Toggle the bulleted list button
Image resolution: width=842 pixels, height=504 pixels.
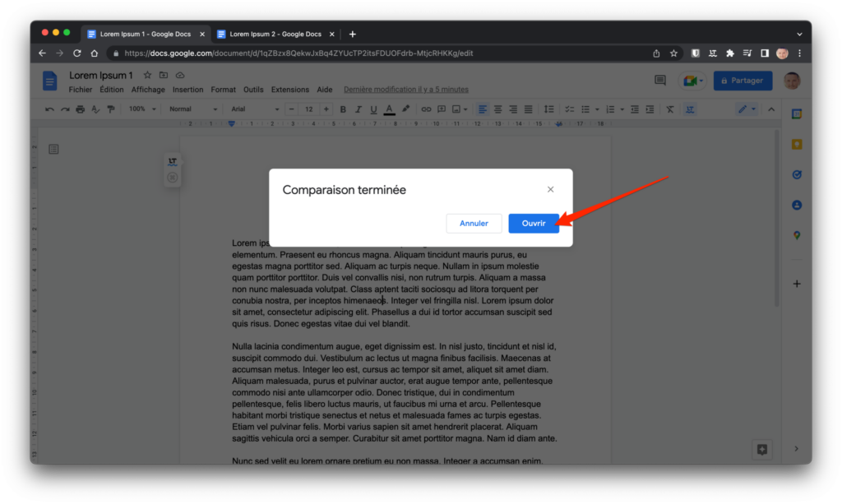(585, 109)
